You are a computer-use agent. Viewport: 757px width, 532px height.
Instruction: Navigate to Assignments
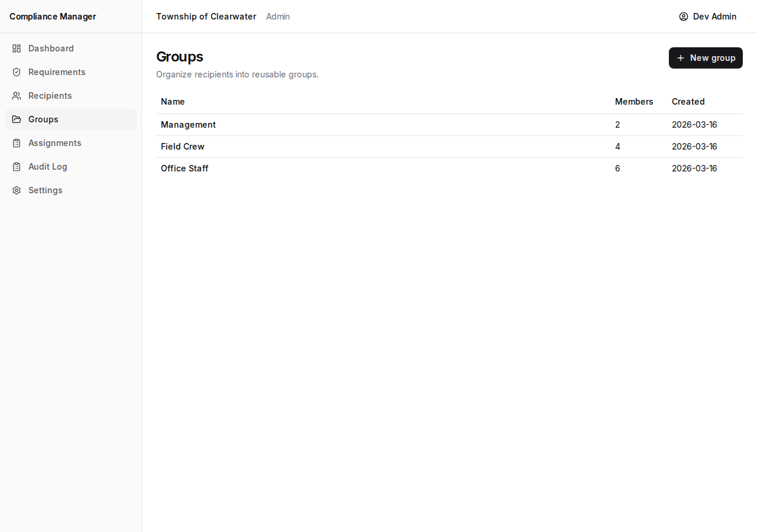(x=70, y=143)
